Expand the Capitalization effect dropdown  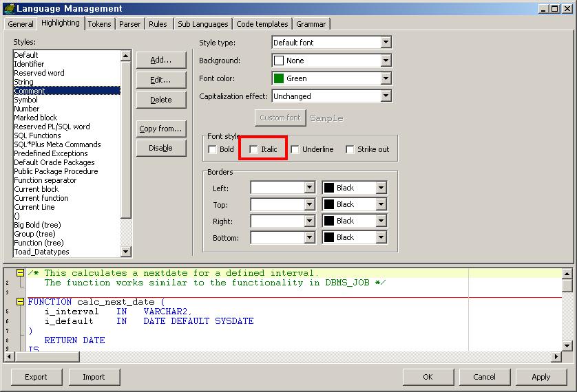[386, 96]
